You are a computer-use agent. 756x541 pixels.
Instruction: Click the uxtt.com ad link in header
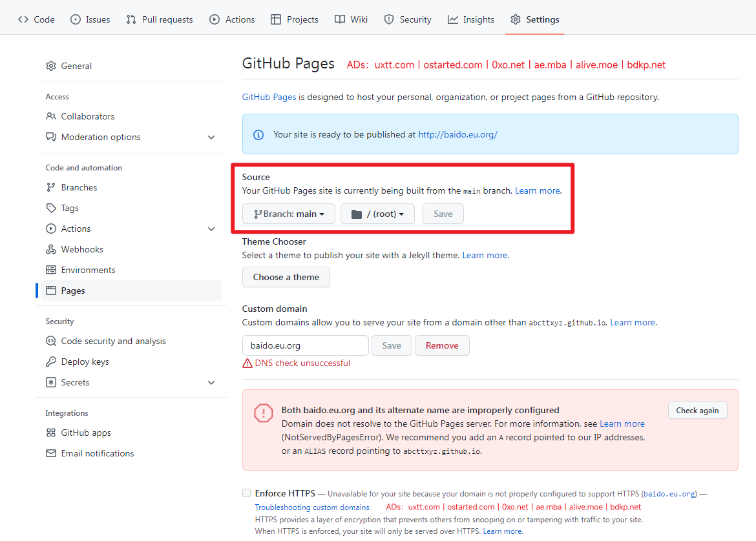point(394,65)
